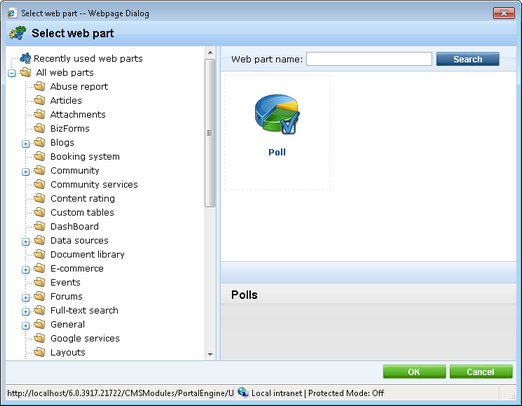Click the Google services folder icon
The image size is (522, 406).
point(39,338)
